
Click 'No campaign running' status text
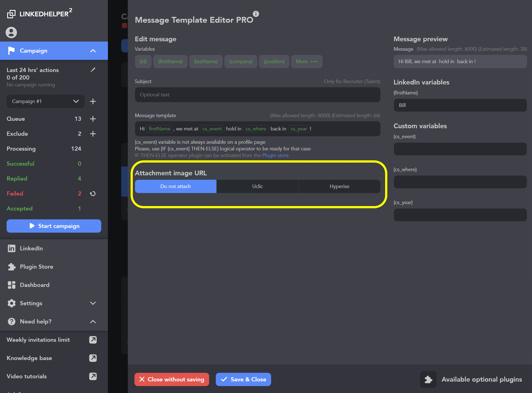(31, 85)
